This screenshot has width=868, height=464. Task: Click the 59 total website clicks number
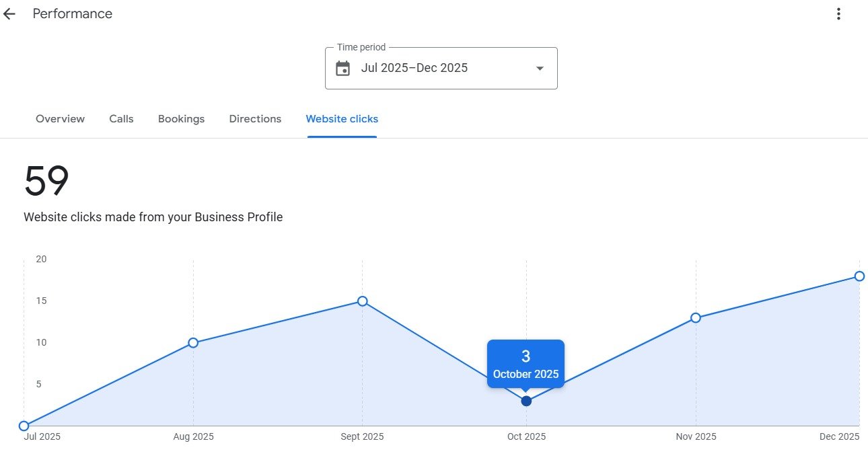point(46,182)
